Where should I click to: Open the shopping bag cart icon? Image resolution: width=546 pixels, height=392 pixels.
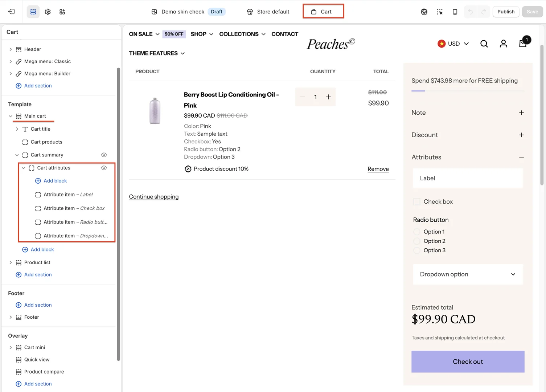click(523, 44)
